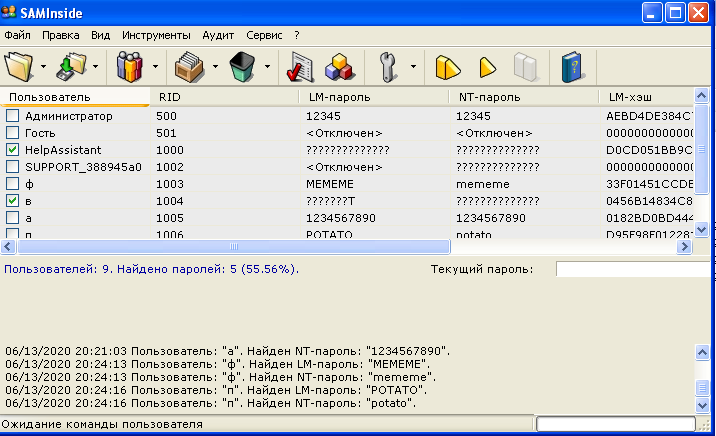The image size is (716, 436).
Task: Open the Сервис menu
Action: click(264, 35)
